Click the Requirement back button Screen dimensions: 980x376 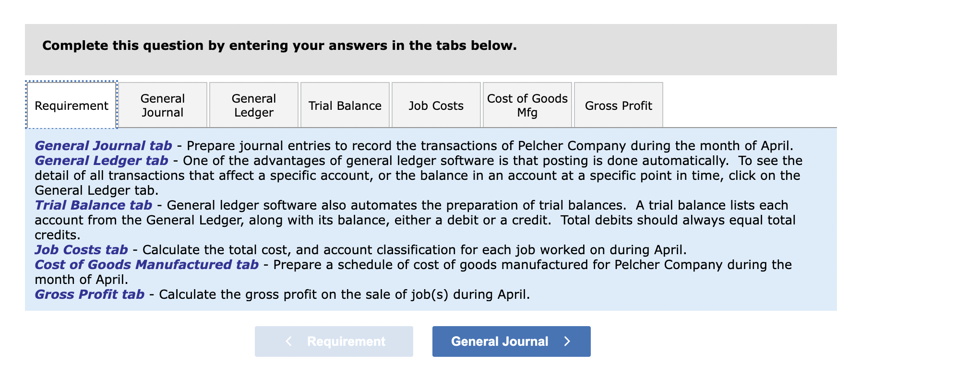pos(334,341)
